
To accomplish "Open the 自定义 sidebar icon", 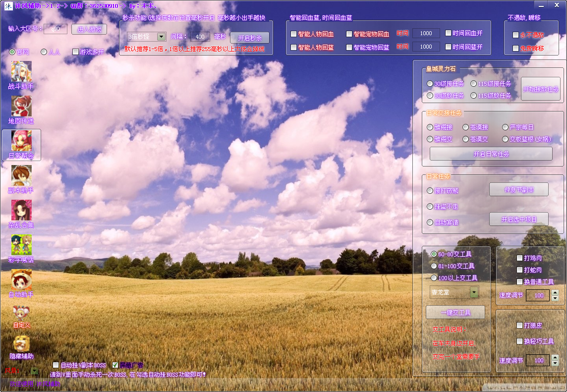I will (21, 313).
